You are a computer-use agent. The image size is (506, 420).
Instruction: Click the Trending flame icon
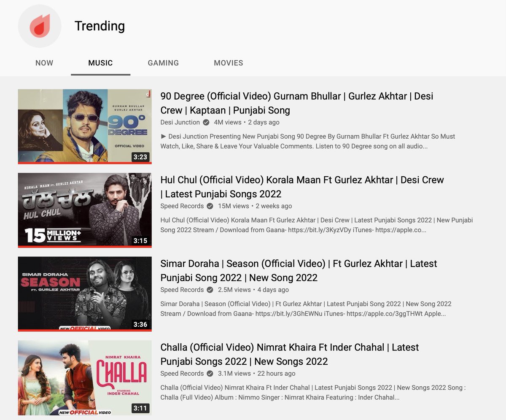click(x=40, y=26)
